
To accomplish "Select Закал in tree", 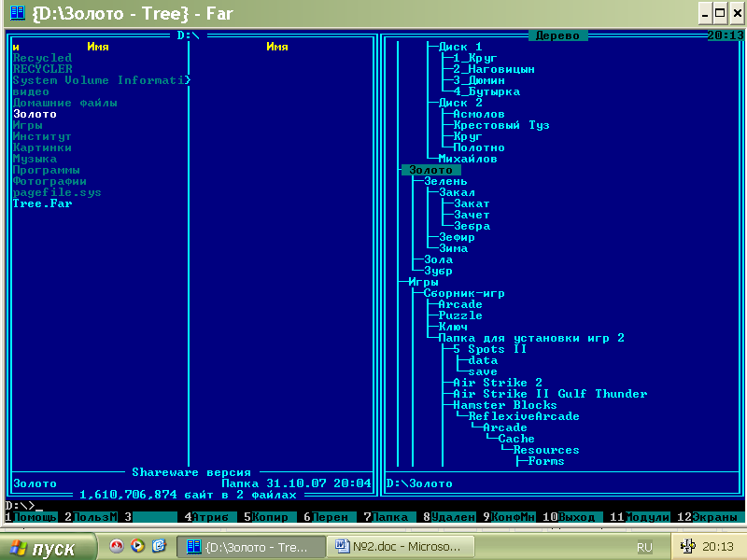I will [457, 192].
